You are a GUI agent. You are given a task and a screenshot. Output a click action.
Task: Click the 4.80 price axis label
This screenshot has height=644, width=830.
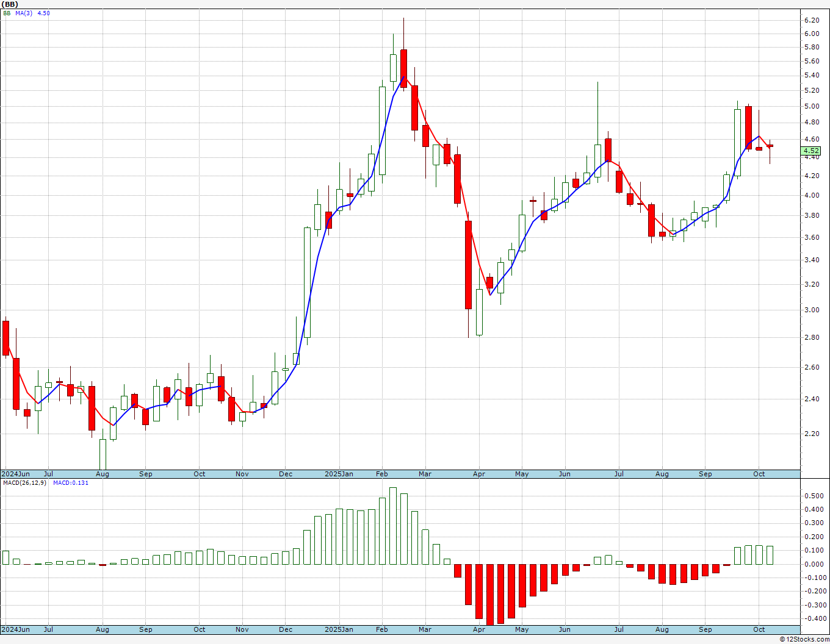812,123
